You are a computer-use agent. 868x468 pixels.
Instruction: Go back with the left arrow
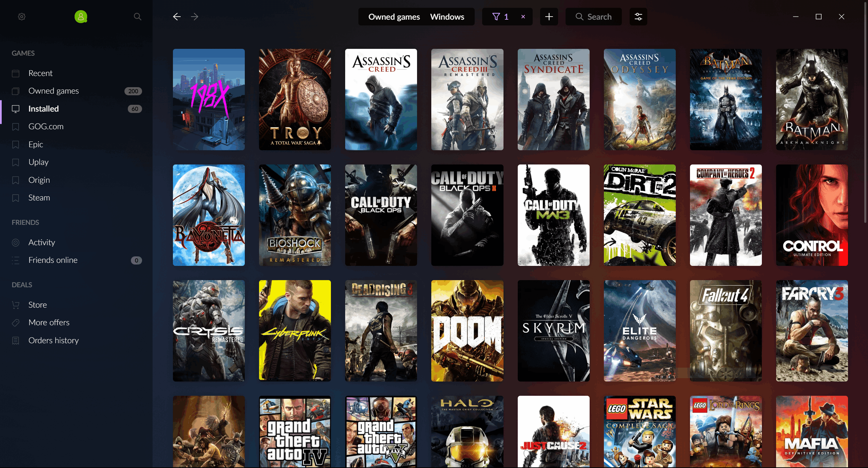click(x=177, y=17)
